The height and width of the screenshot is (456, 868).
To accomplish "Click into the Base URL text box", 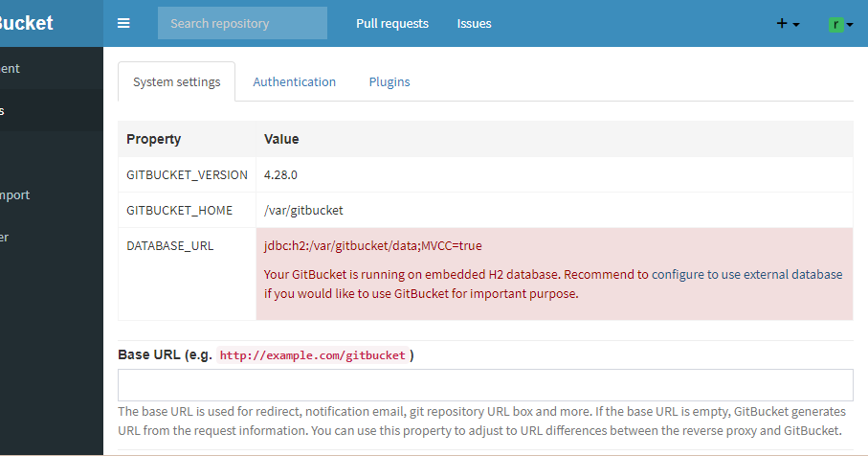I will [485, 385].
